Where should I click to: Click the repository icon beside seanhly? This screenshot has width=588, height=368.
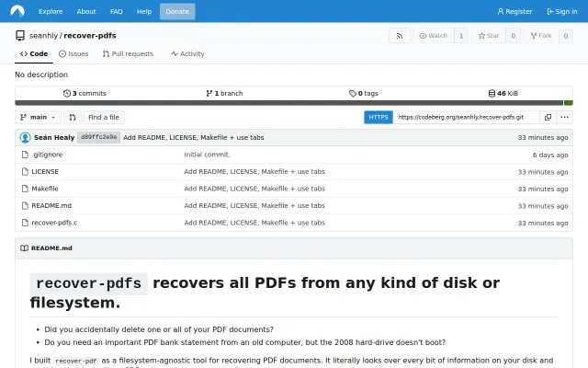[20, 36]
